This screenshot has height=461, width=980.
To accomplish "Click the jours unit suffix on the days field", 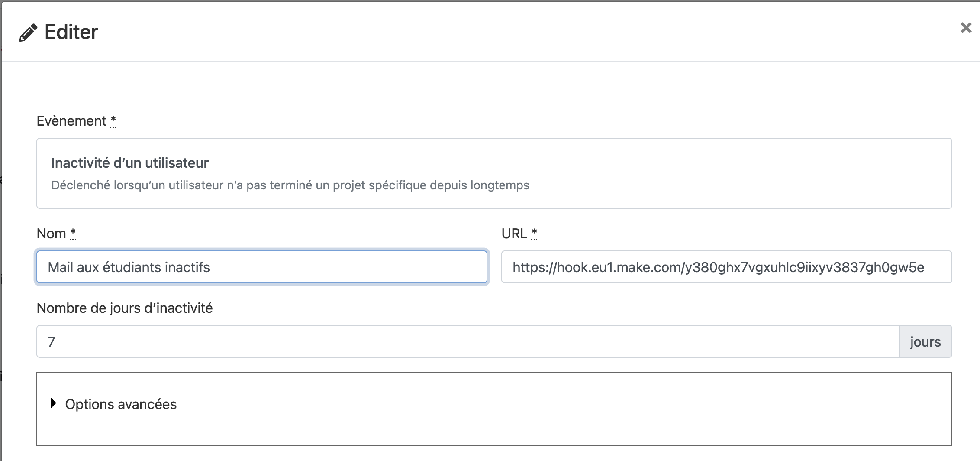I will pyautogui.click(x=925, y=341).
